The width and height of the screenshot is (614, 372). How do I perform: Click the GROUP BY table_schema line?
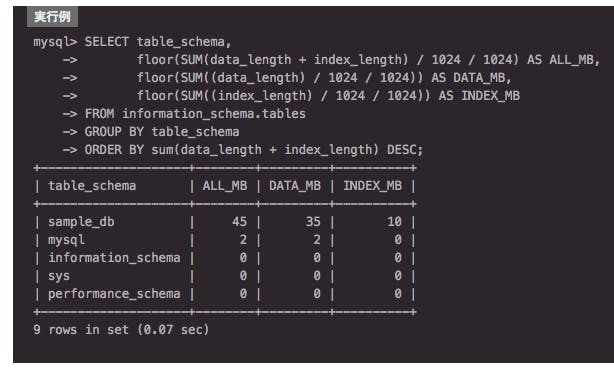pyautogui.click(x=162, y=132)
